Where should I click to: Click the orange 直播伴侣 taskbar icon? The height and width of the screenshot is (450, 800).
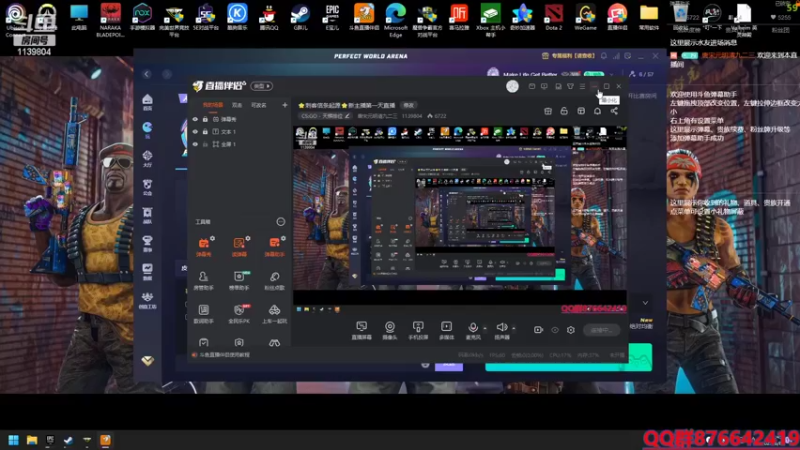[x=105, y=440]
